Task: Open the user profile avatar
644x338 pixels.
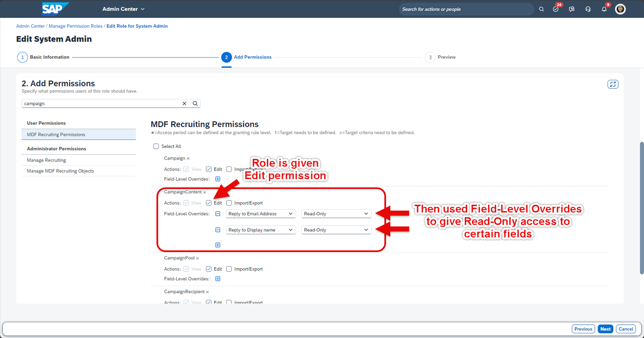Action: click(x=620, y=9)
